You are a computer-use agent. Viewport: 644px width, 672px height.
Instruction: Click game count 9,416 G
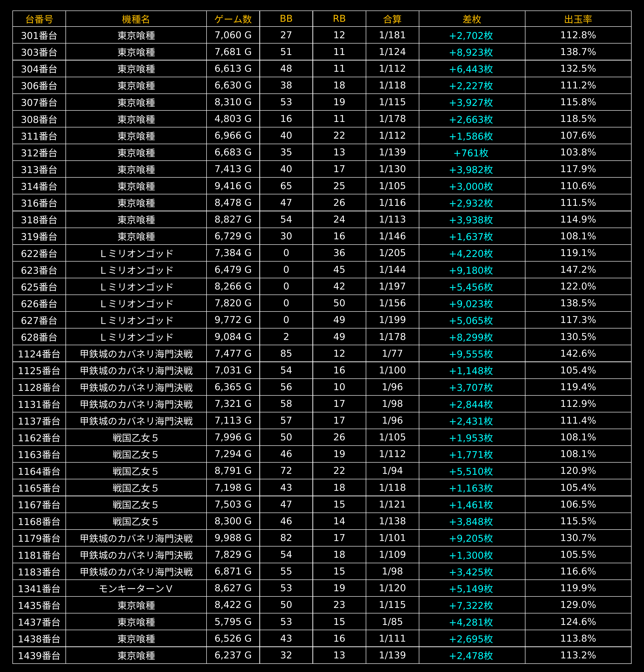[x=233, y=186]
